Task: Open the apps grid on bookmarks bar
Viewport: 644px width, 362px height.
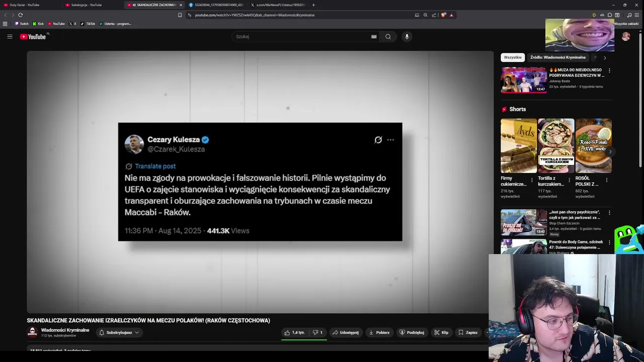Action: [5, 24]
